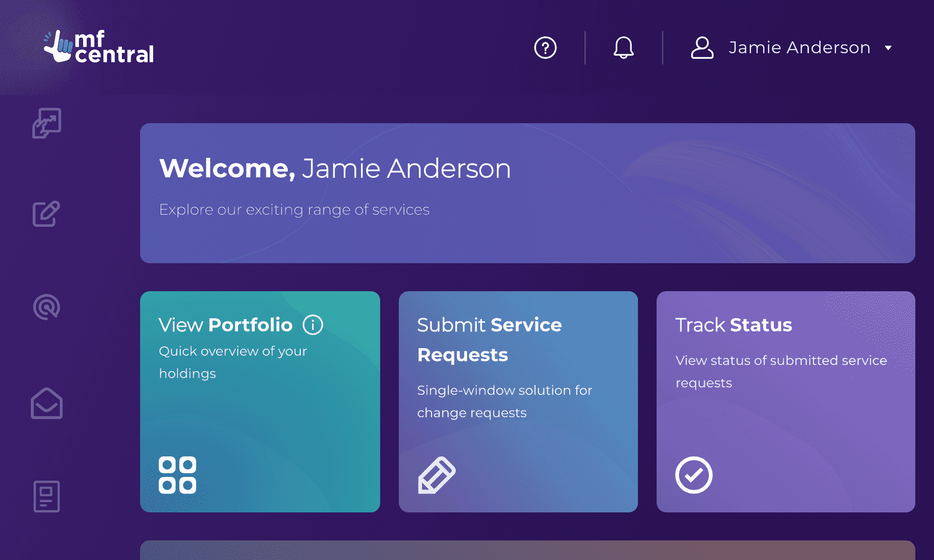The height and width of the screenshot is (560, 934).
Task: Expand the account dropdown arrow
Action: pos(888,48)
